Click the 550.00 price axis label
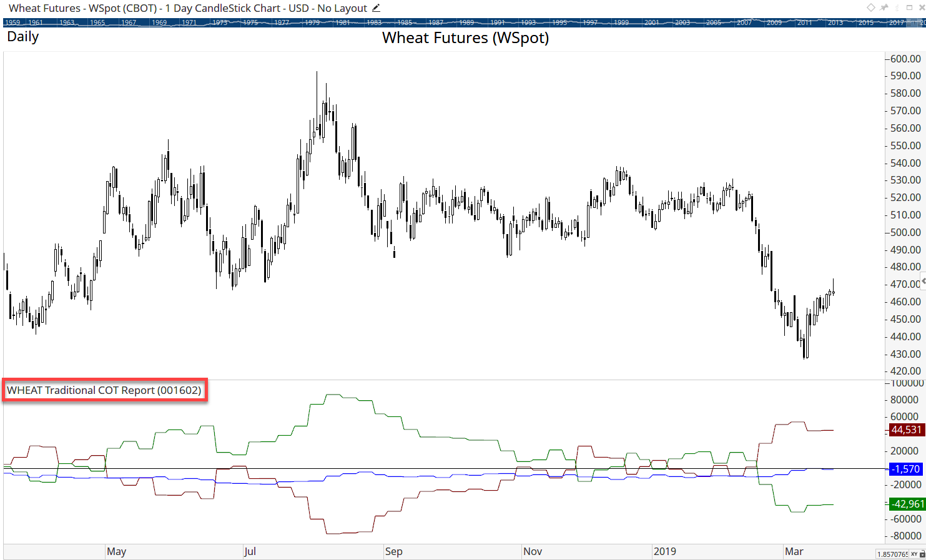Viewport: 926px width, 560px height. 905,145
